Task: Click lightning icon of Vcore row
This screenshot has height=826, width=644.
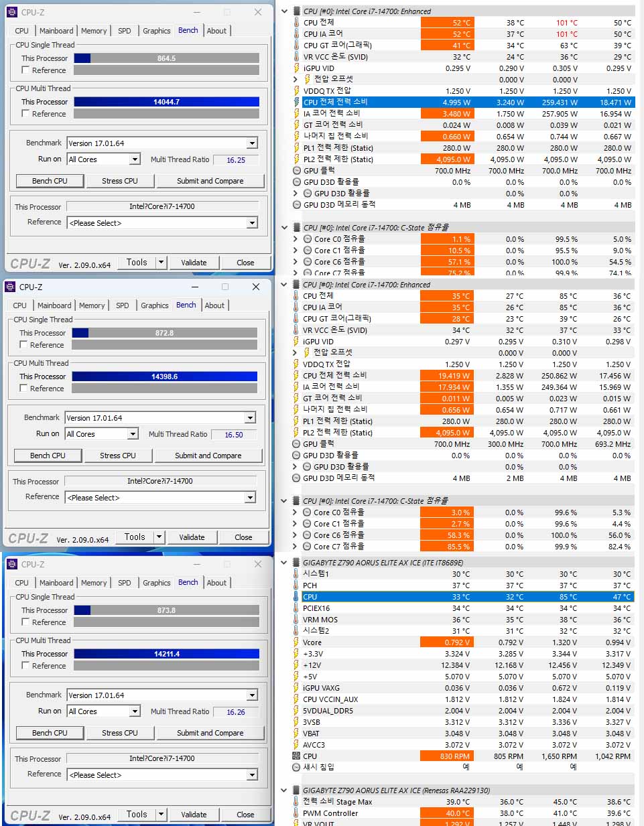Action: 296,642
